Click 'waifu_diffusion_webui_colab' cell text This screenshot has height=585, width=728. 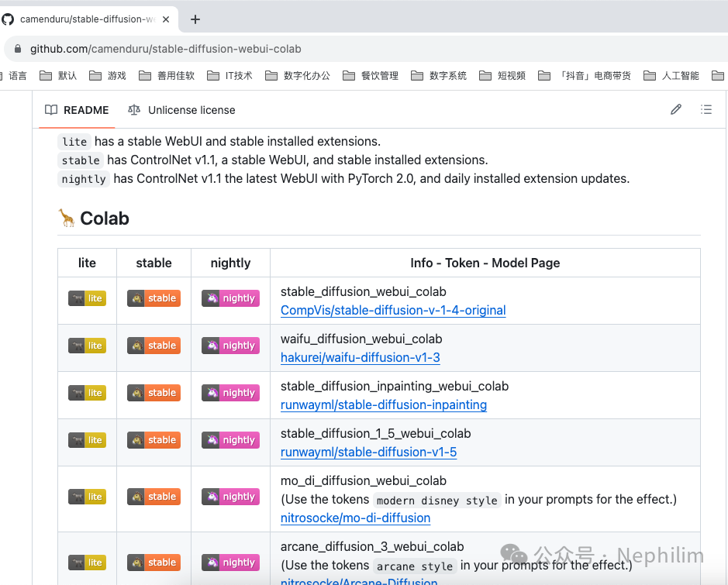pyautogui.click(x=361, y=339)
